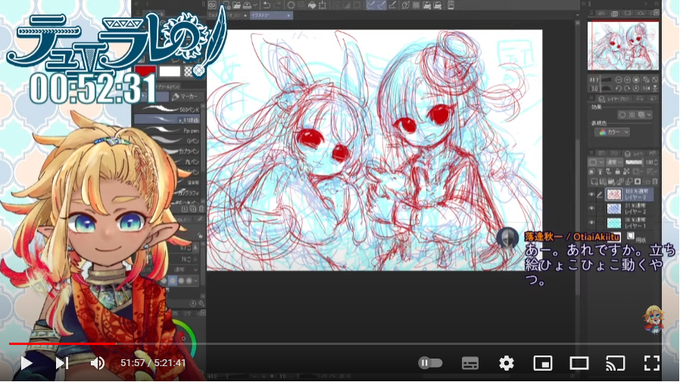Open the 表現色 カラー dropdown
680x382 pixels.
pyautogui.click(x=612, y=132)
